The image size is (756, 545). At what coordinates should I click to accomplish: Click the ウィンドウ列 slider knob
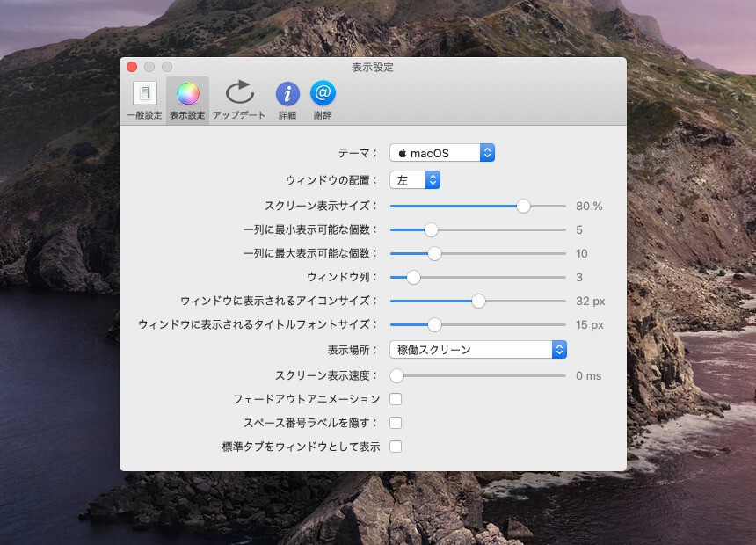click(x=413, y=277)
